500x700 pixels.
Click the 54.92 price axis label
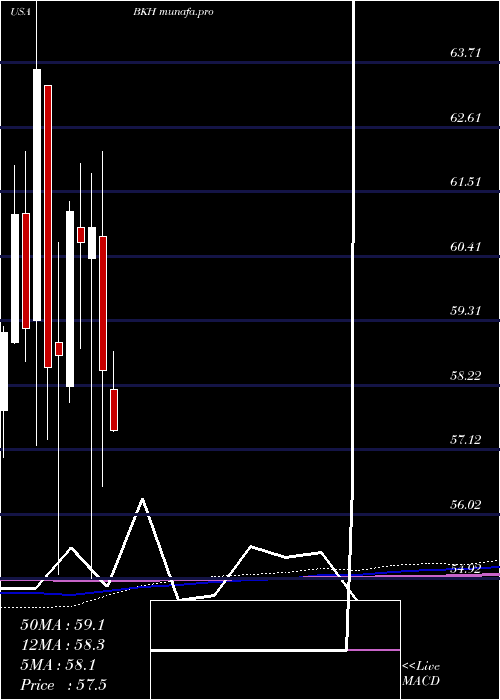(465, 569)
